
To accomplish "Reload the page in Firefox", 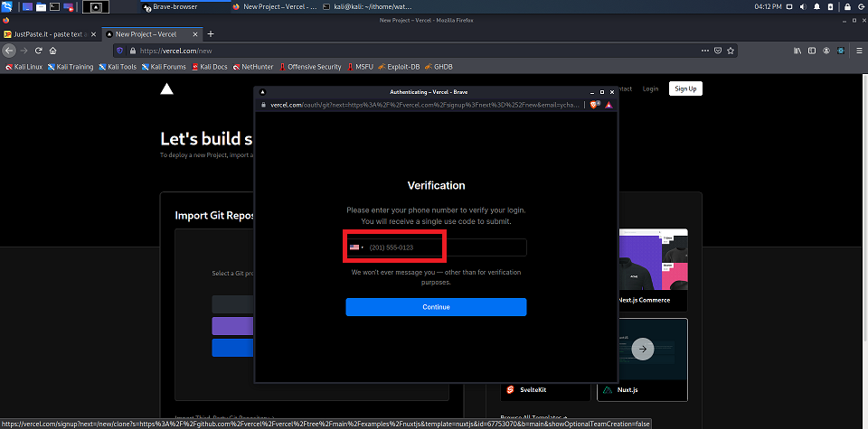I will tap(39, 51).
